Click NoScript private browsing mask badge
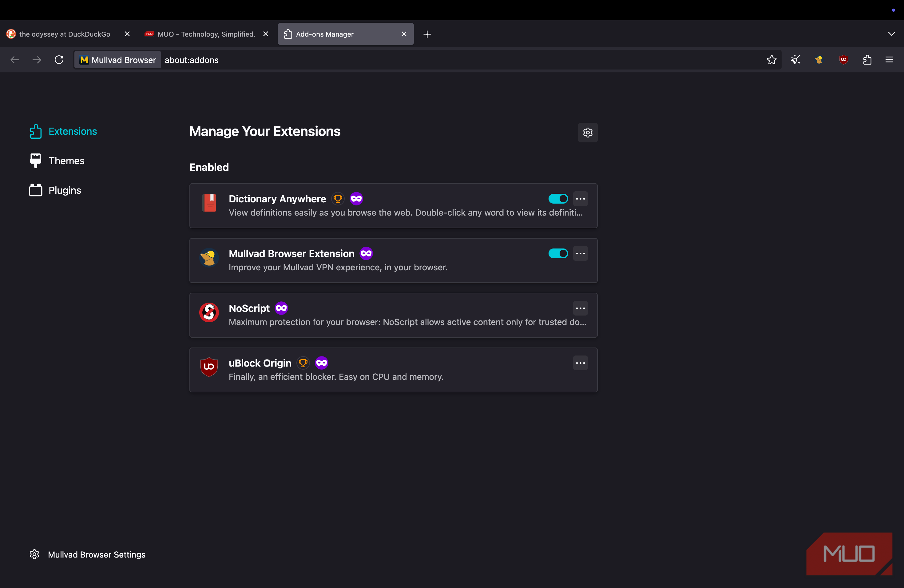This screenshot has width=904, height=588. (x=281, y=308)
